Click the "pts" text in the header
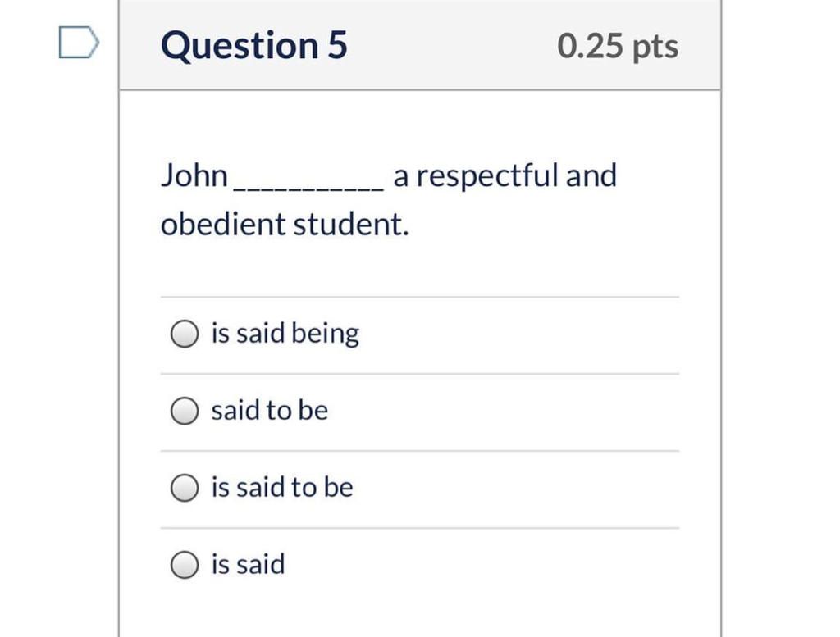Image resolution: width=840 pixels, height=637 pixels. point(655,47)
